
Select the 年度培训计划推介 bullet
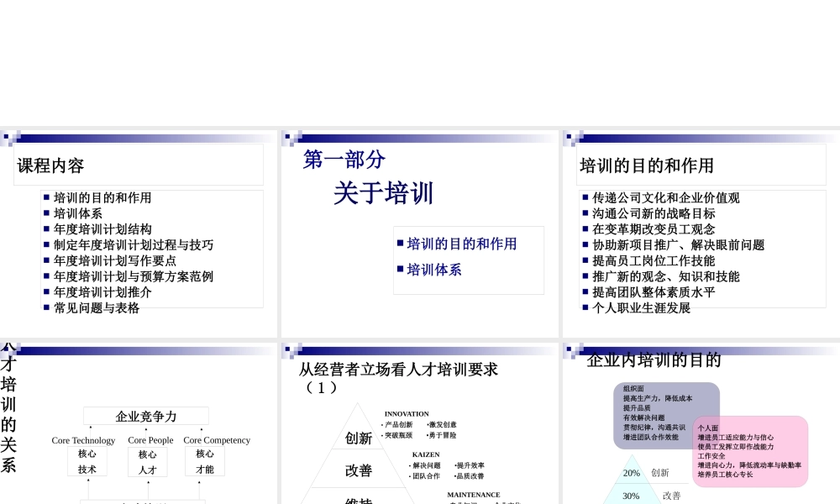(x=102, y=292)
